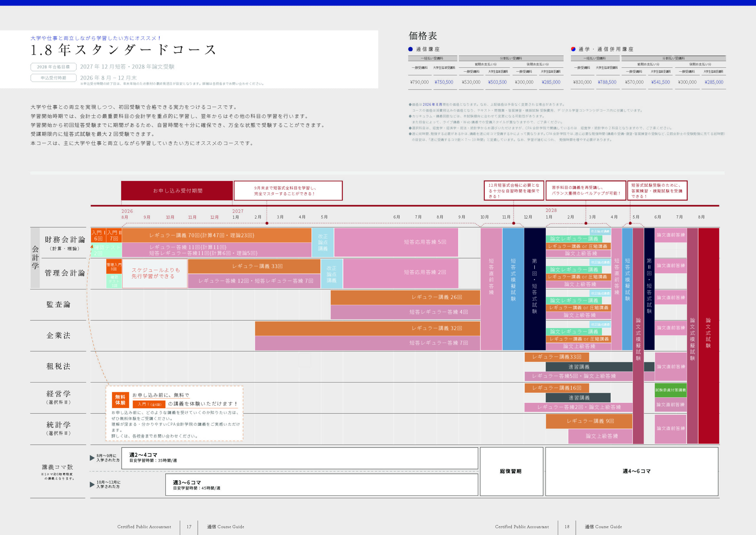The image size is (756, 535).
Task: Select the ¥790,000 price cell
Action: [419, 82]
